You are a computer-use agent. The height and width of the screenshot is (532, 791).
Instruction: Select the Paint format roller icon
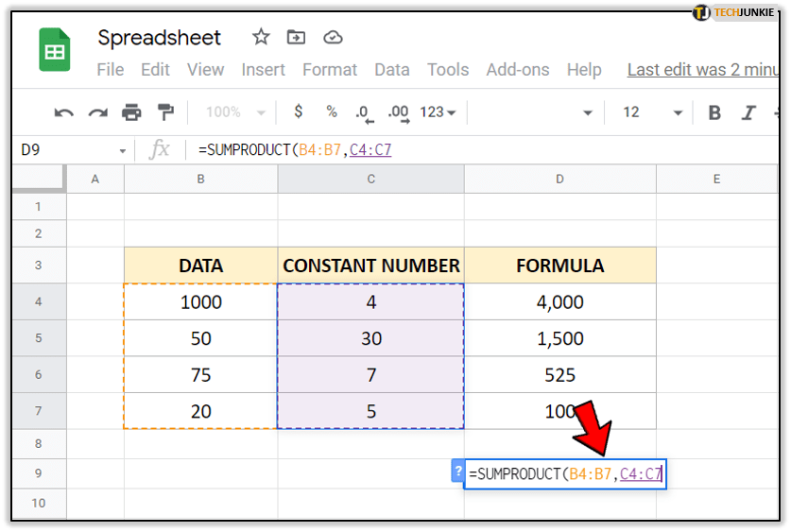[165, 112]
